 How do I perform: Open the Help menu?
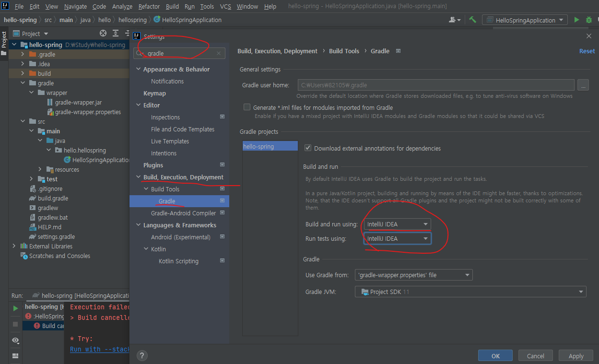270,6
